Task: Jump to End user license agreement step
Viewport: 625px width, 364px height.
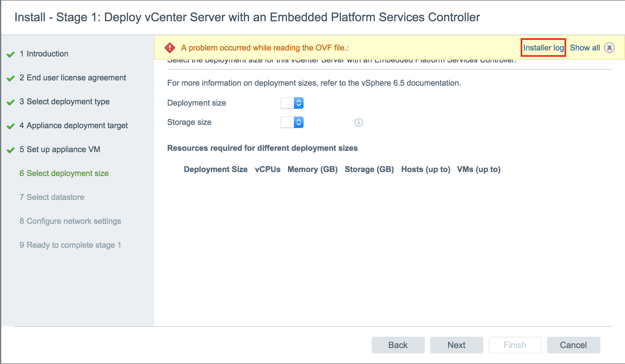Action: coord(76,78)
